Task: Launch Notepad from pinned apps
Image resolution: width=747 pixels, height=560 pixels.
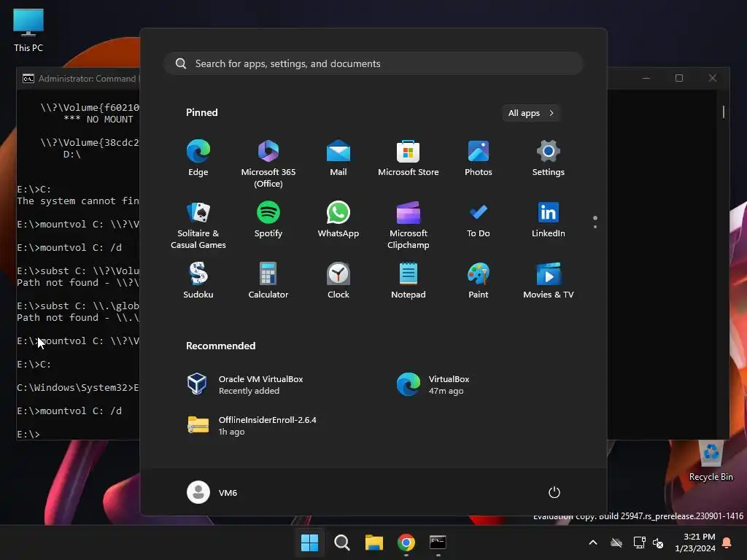Action: point(409,281)
